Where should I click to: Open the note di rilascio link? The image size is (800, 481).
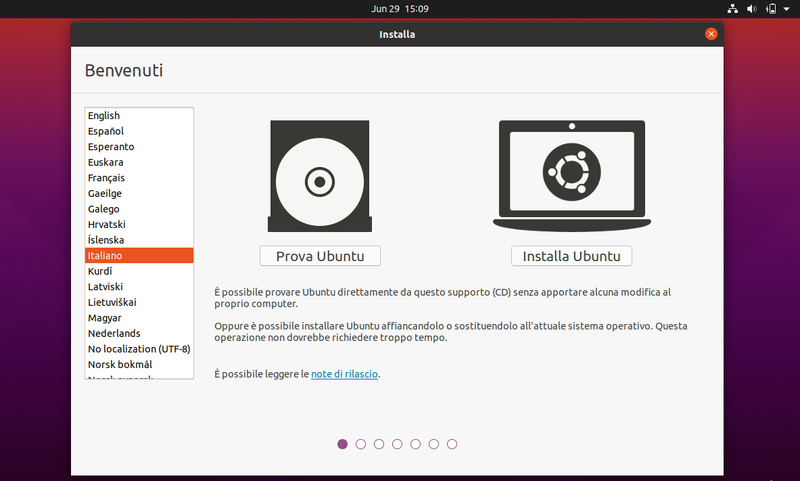(x=345, y=374)
